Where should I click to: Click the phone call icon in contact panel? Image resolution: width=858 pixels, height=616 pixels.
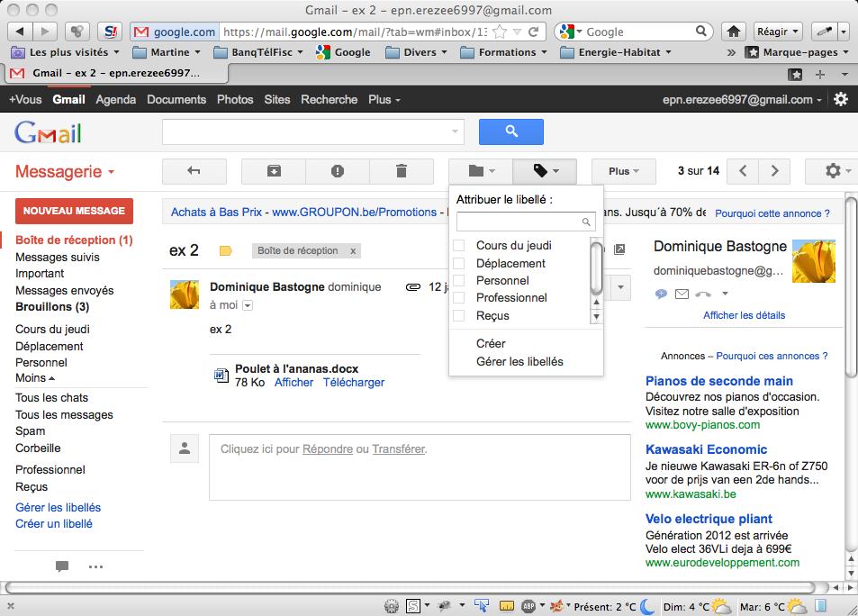coord(703,294)
